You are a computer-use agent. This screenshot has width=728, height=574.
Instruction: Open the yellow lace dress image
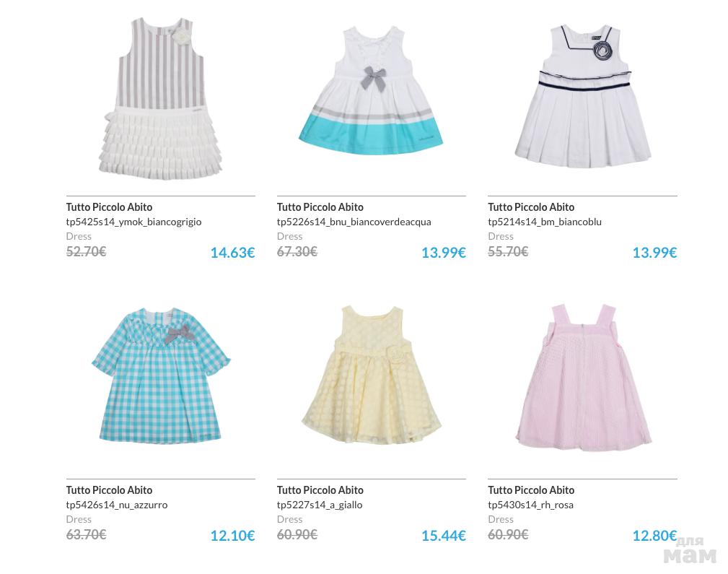point(371,375)
